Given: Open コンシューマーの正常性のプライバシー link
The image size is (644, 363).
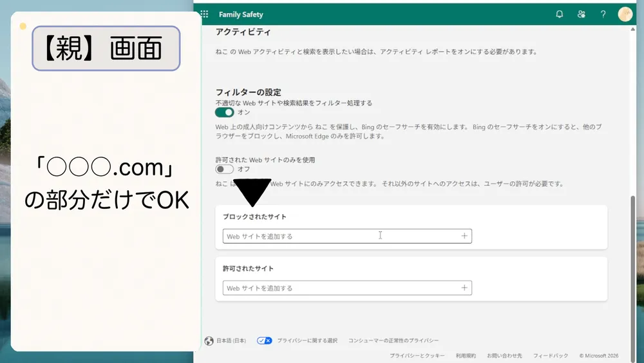Looking at the screenshot, I should tap(393, 340).
